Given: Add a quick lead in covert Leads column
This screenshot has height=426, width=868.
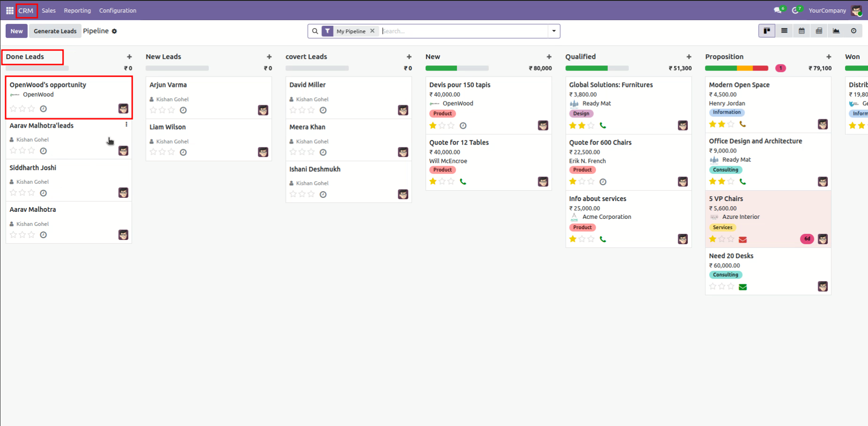Looking at the screenshot, I should [409, 57].
